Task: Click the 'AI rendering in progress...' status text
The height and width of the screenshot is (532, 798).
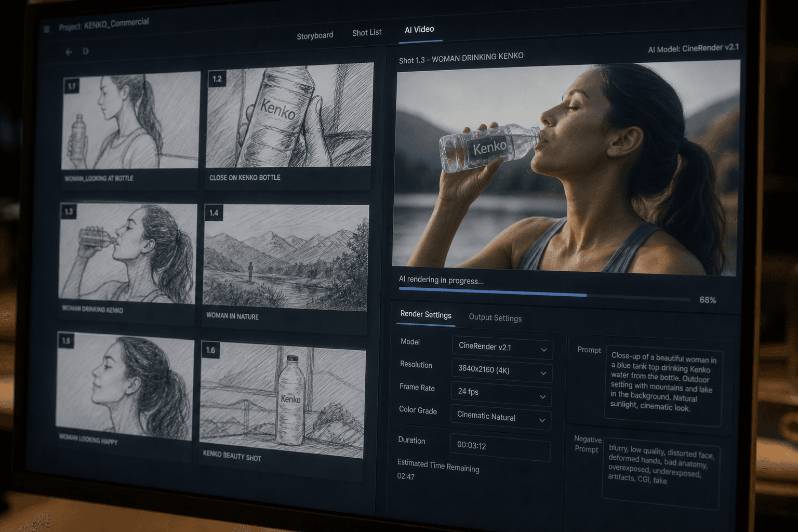Action: pyautogui.click(x=441, y=280)
